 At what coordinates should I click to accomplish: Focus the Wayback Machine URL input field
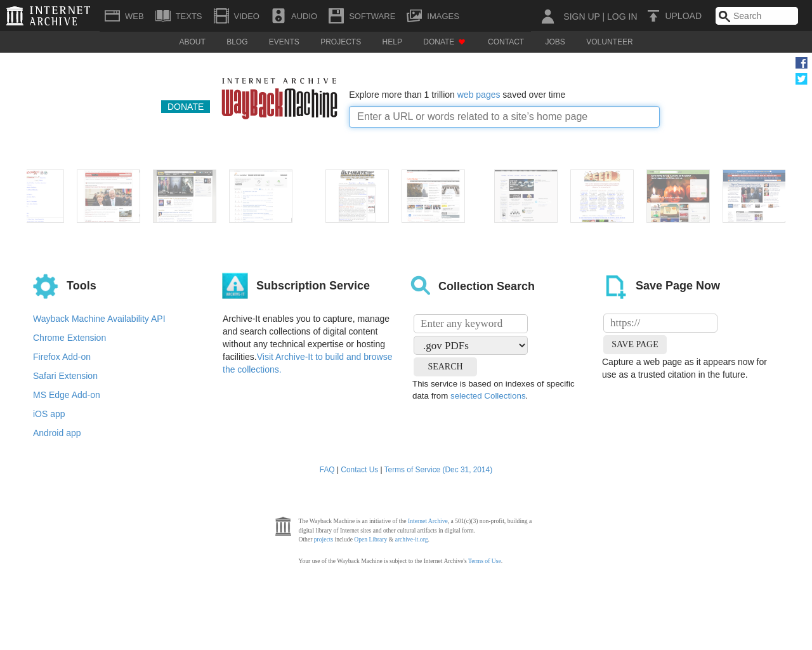pos(504,117)
